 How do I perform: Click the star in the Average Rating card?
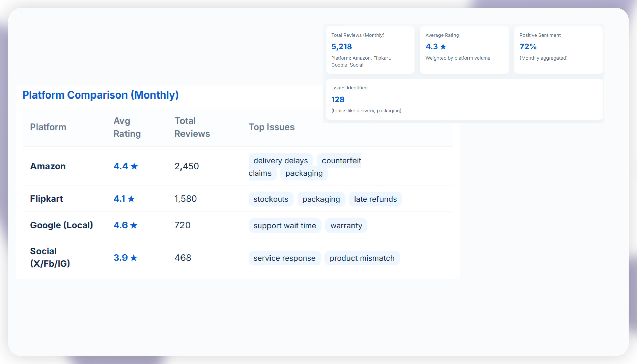pyautogui.click(x=443, y=47)
